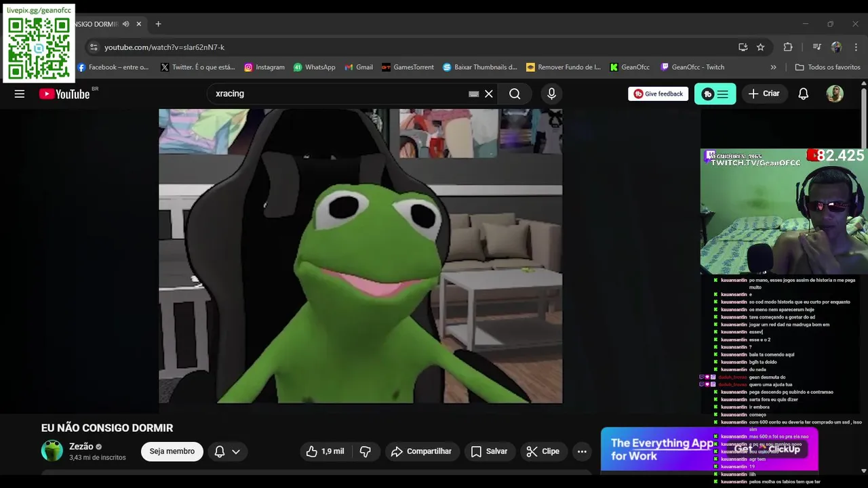
Task: Open Remover Fundo de I... bookmark
Action: click(x=564, y=67)
